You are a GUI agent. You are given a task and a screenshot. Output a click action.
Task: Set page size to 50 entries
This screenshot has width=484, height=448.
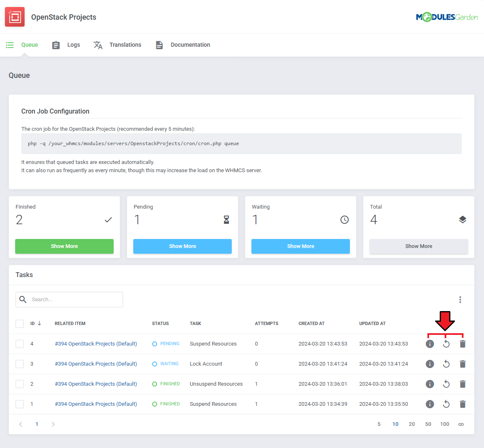pyautogui.click(x=428, y=424)
